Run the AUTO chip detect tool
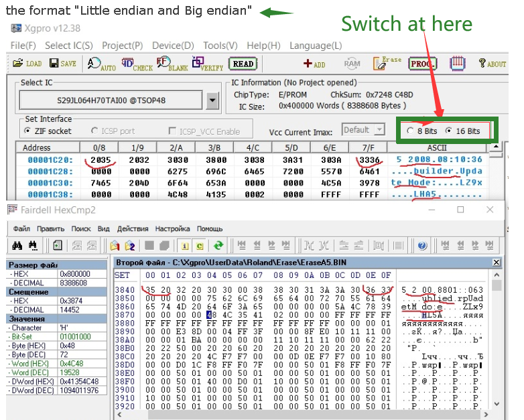Screen dimensions: 524x420 click(101, 64)
